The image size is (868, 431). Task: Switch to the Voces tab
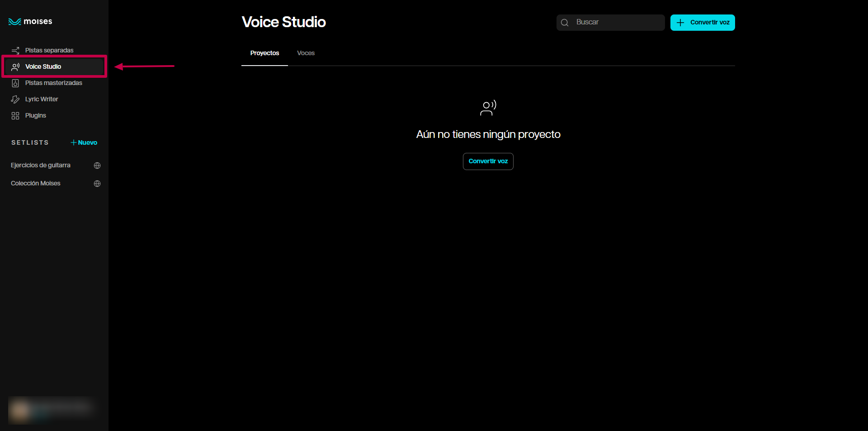pyautogui.click(x=306, y=53)
